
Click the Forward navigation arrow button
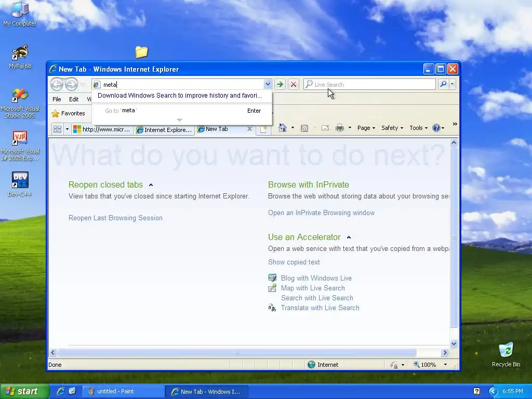tap(71, 84)
